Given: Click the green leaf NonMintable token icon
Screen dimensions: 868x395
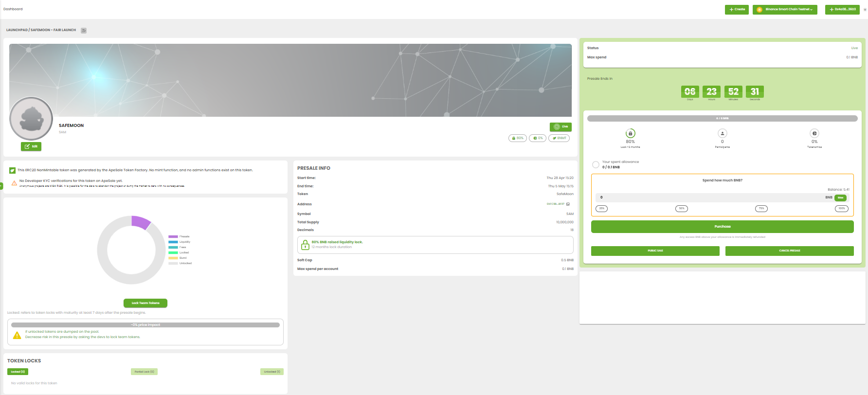Looking at the screenshot, I should pyautogui.click(x=12, y=170).
